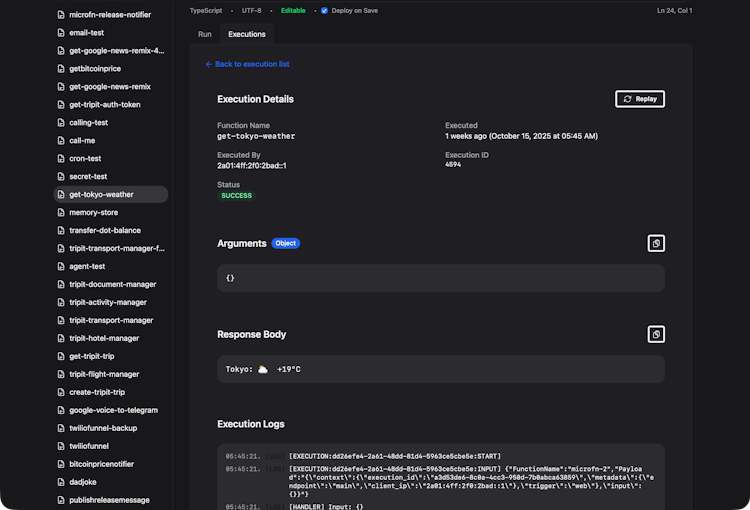Click file icon beside cron-test
This screenshot has width=750, height=510.
point(61,159)
